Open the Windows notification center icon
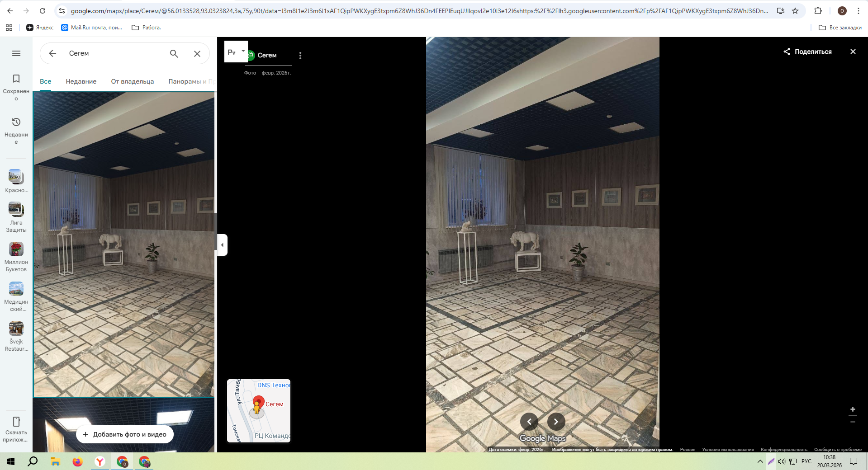Viewport: 868px width, 470px height. (854, 461)
